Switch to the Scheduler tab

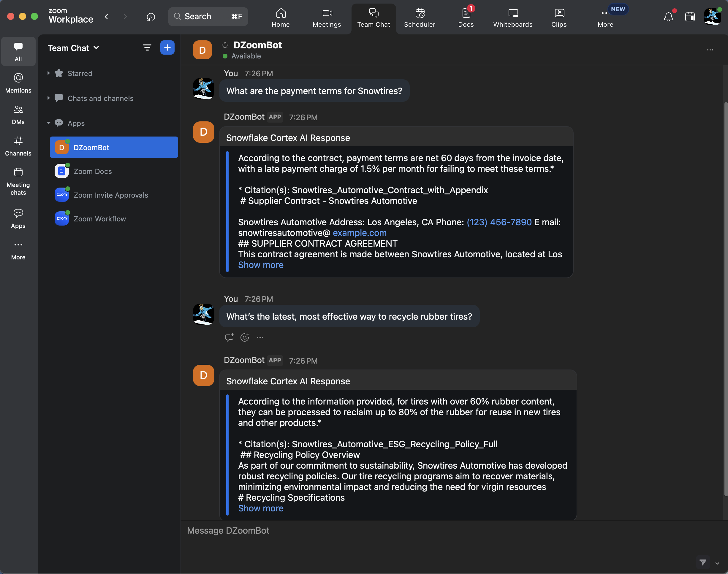pos(419,18)
